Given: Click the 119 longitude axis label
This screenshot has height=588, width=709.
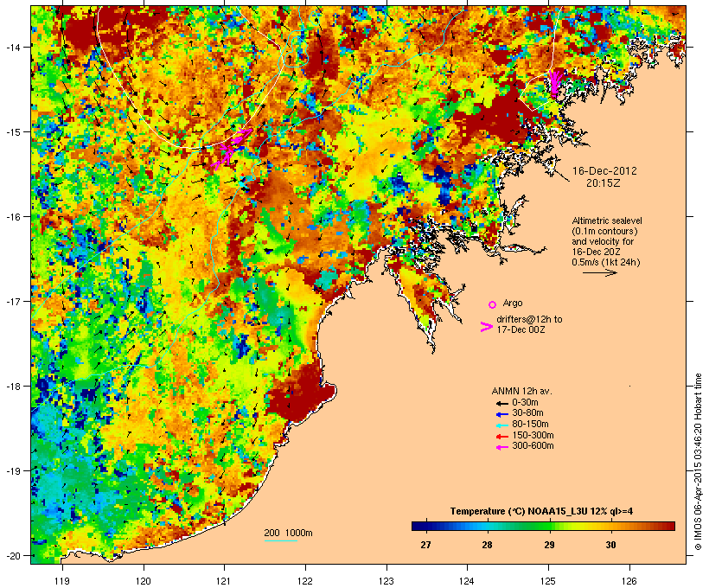Looking at the screenshot, I should 62,581.
